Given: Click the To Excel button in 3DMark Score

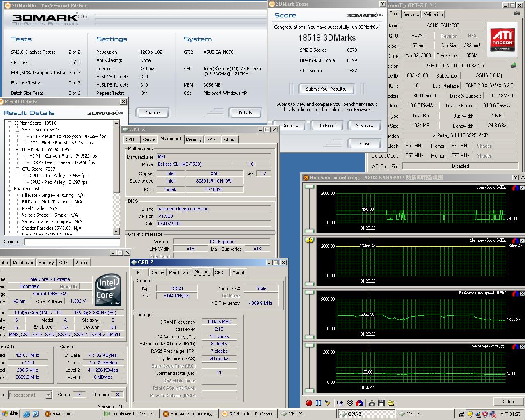Looking at the screenshot, I should point(327,126).
